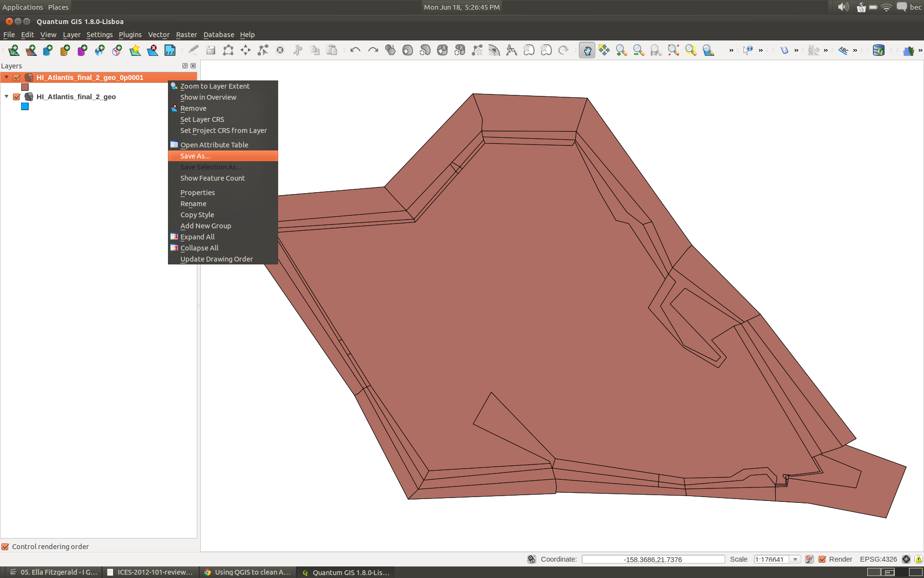Toggle visibility of HI_Atlantis_final_2_geo layer
Image resolution: width=924 pixels, height=578 pixels.
[x=17, y=97]
